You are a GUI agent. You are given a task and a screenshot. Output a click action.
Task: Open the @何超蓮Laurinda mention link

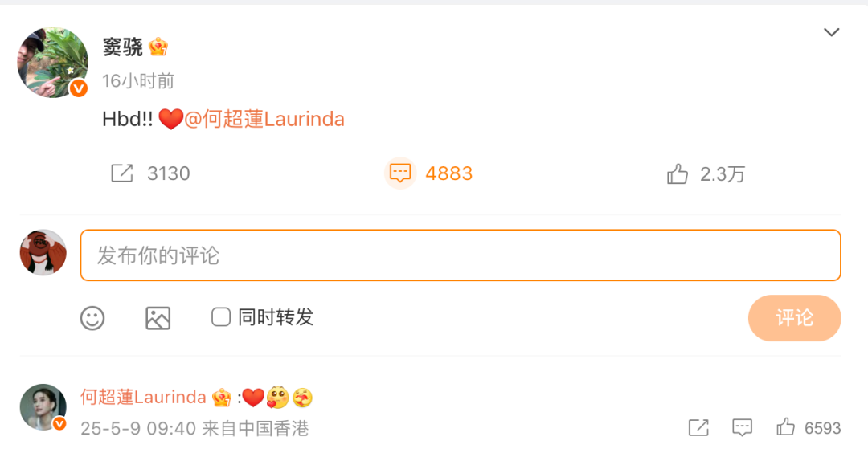pyautogui.click(x=264, y=119)
